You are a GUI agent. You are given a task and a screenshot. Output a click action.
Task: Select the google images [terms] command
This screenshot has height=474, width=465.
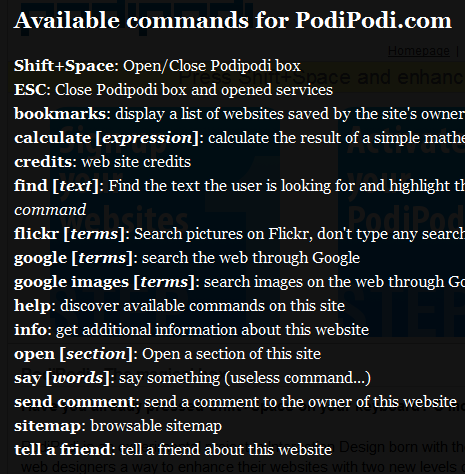[104, 282]
